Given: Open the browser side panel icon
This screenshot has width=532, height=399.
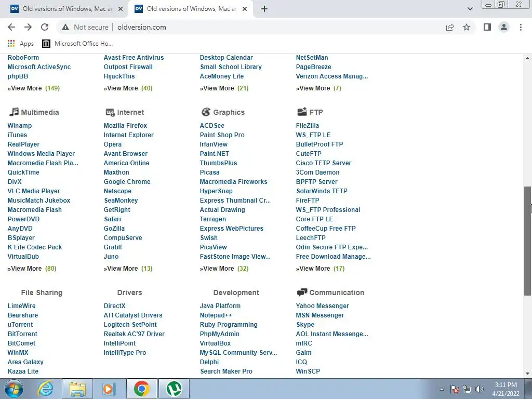Looking at the screenshot, I should (x=487, y=27).
